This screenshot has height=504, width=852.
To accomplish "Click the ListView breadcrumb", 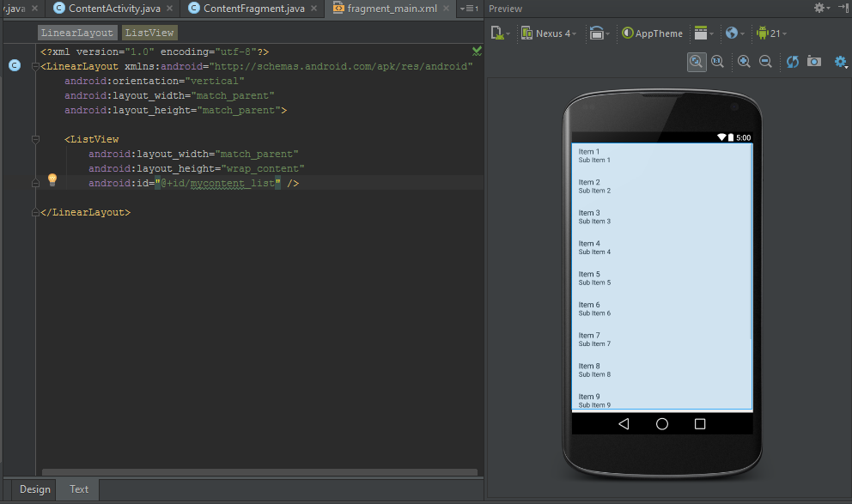I will (x=149, y=33).
